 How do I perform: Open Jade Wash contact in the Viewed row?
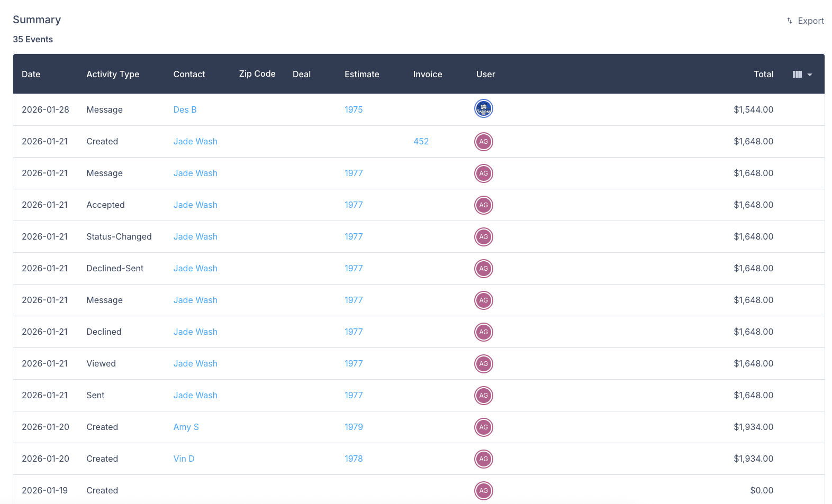click(x=195, y=364)
